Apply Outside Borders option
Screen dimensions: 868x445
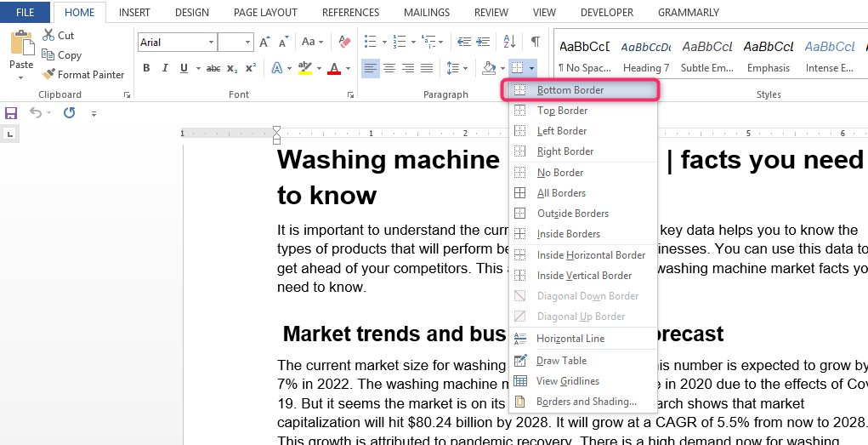click(x=583, y=214)
